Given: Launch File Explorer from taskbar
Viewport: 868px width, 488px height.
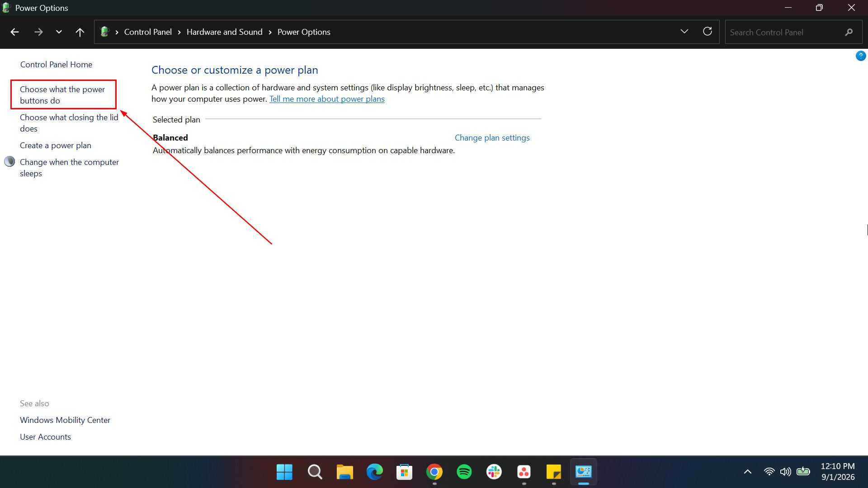Looking at the screenshot, I should pos(344,472).
